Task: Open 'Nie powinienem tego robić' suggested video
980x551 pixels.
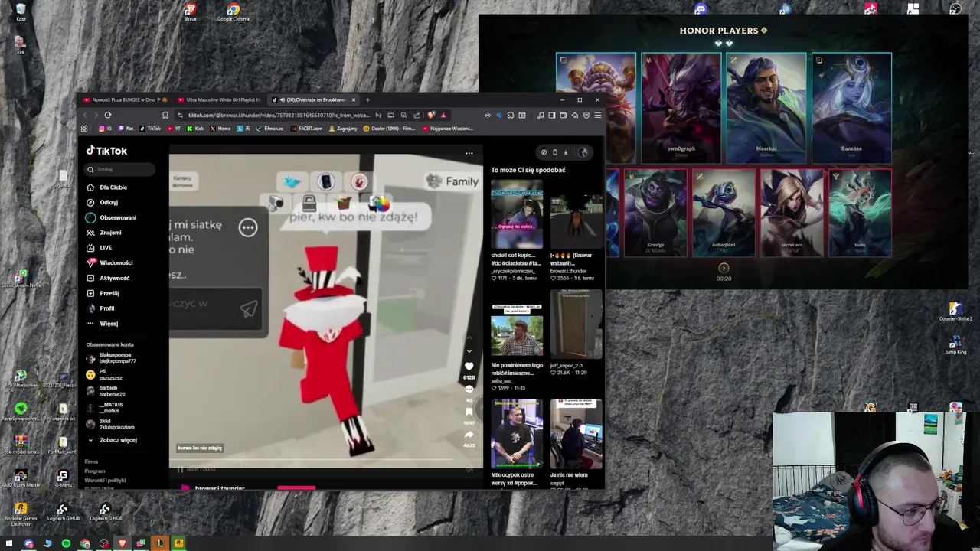Action: [x=517, y=330]
